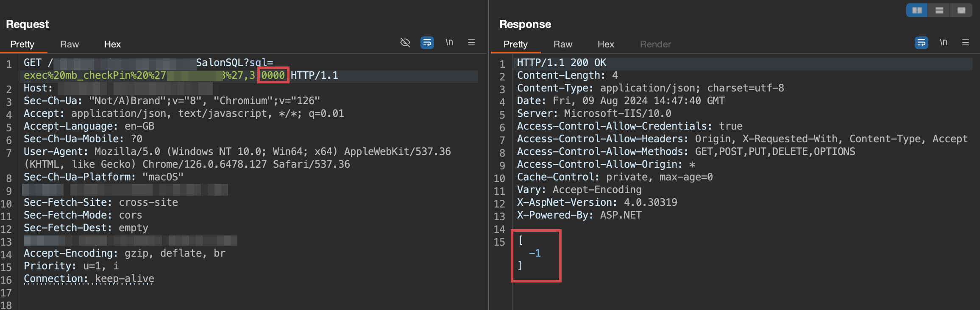Click the HTTP/1.1 200 OK status line

click(x=562, y=63)
